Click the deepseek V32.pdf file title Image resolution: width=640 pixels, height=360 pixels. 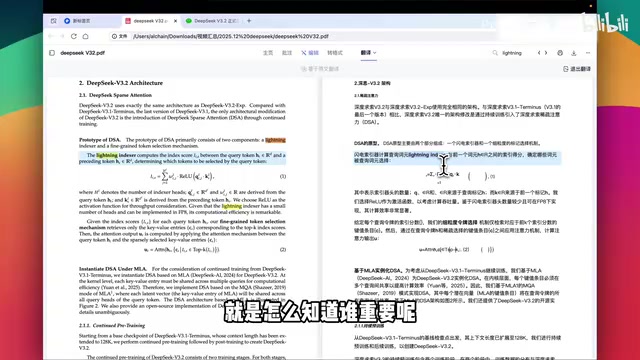pyautogui.click(x=82, y=53)
